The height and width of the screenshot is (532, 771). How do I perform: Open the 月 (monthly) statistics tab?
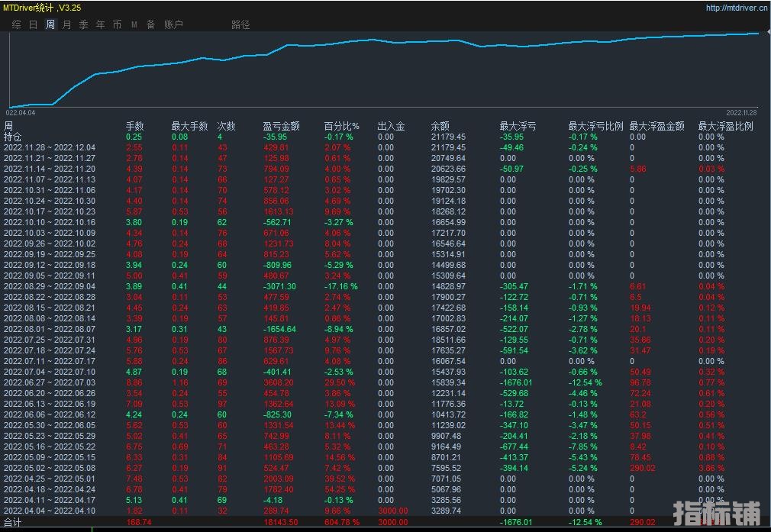[x=66, y=24]
